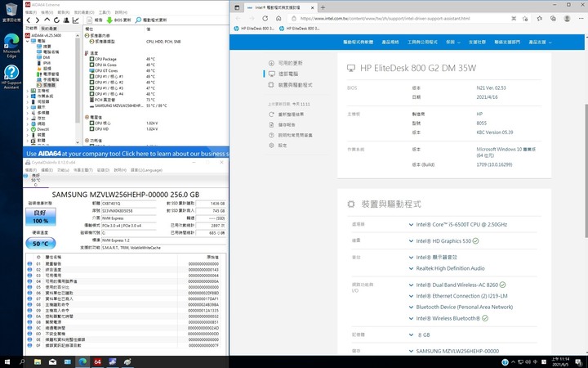Open Edge favorites star icon
The image size is (588, 368).
pyautogui.click(x=539, y=18)
